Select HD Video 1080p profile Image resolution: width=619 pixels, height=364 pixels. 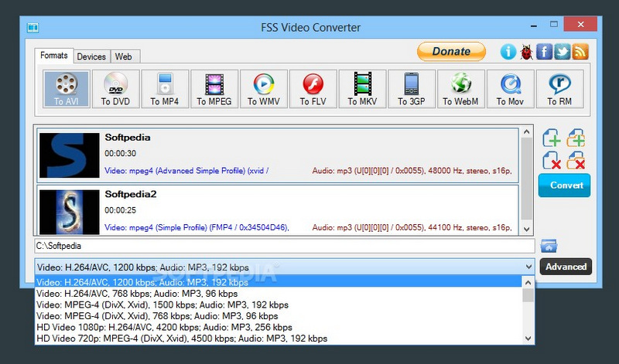[x=279, y=328]
